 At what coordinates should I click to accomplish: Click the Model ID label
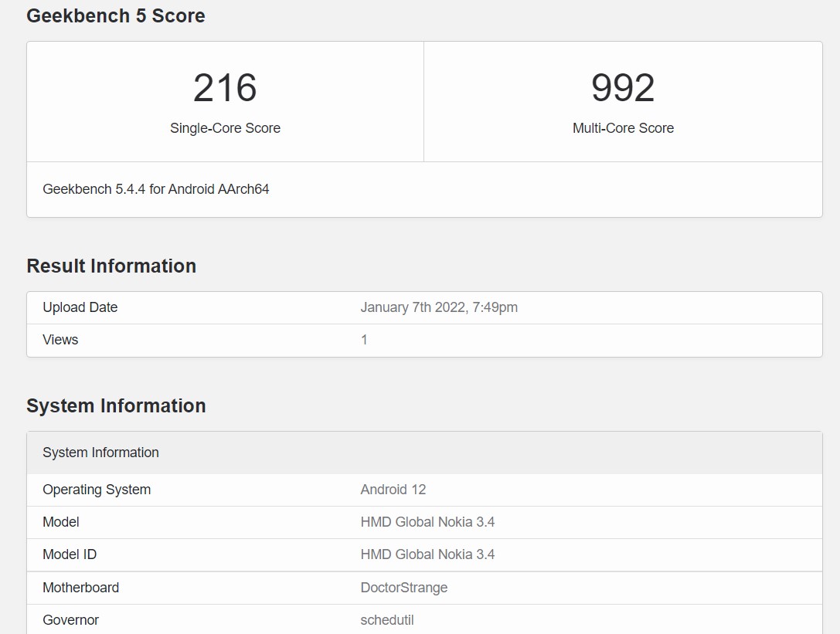(x=70, y=554)
